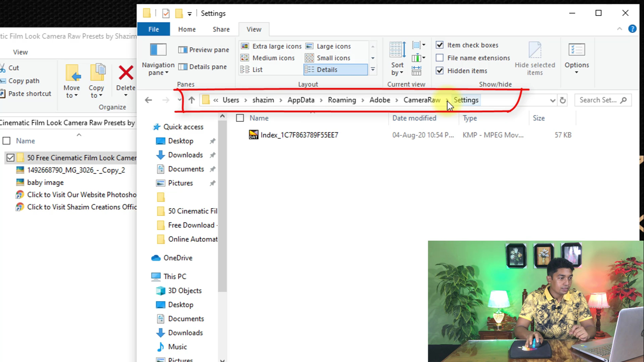Expand hidden path overflow chevron
Viewport: 644px width, 362px height.
point(216,100)
